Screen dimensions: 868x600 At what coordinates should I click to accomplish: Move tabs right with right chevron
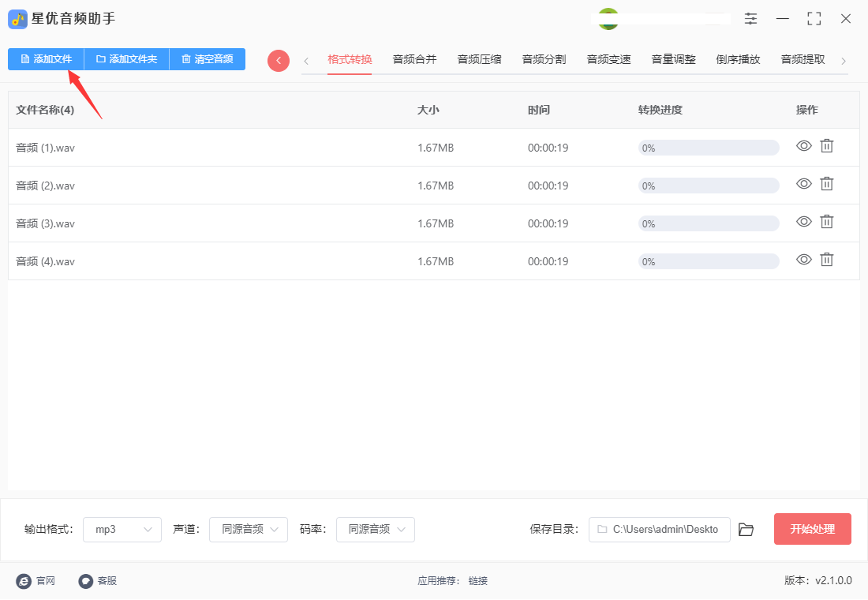pyautogui.click(x=844, y=61)
